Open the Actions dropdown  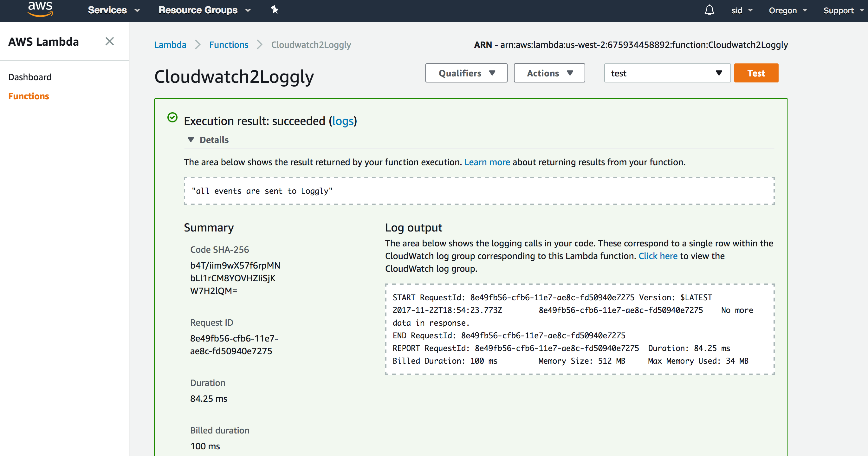click(x=549, y=73)
